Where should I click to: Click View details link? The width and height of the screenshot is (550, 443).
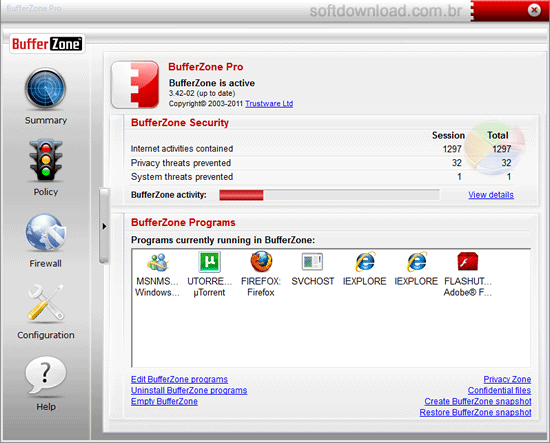point(491,195)
